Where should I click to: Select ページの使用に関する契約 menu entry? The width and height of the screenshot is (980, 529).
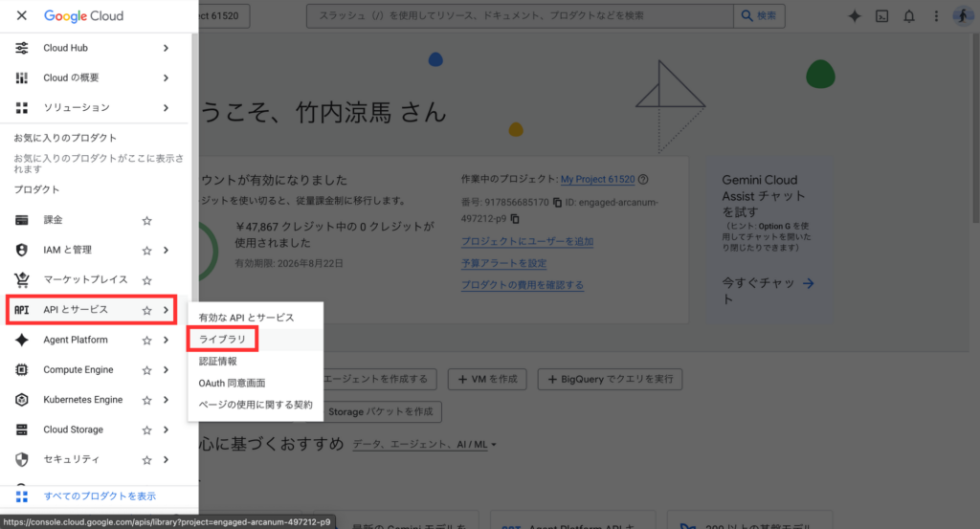pyautogui.click(x=255, y=405)
